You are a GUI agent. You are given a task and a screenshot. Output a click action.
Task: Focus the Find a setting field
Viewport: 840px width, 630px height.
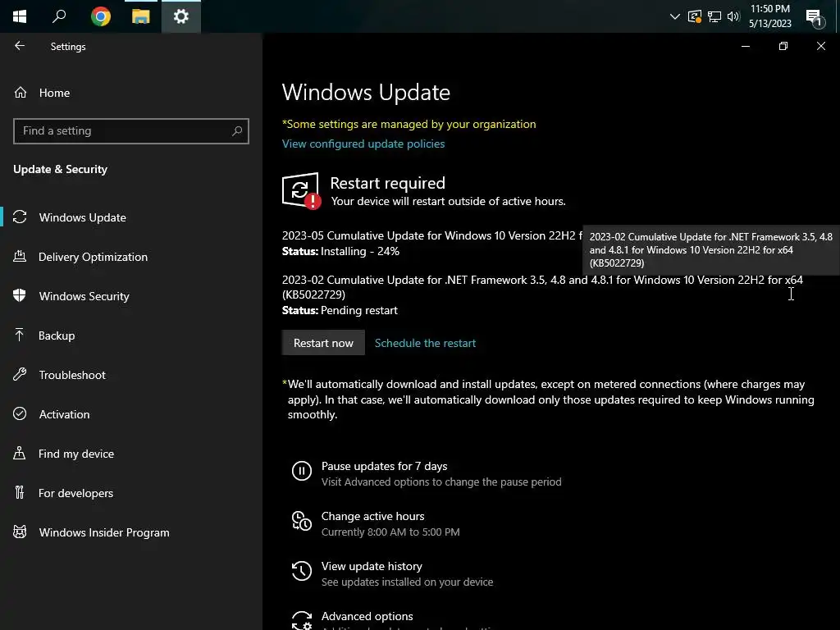tap(130, 130)
